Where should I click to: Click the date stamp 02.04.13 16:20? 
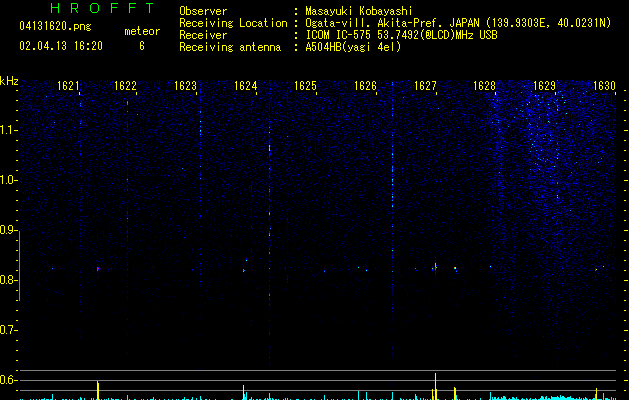click(61, 46)
